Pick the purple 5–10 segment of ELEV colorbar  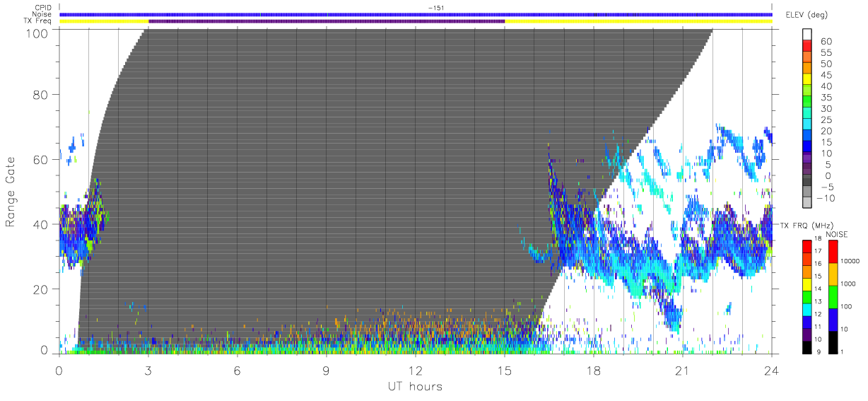pyautogui.click(x=807, y=158)
